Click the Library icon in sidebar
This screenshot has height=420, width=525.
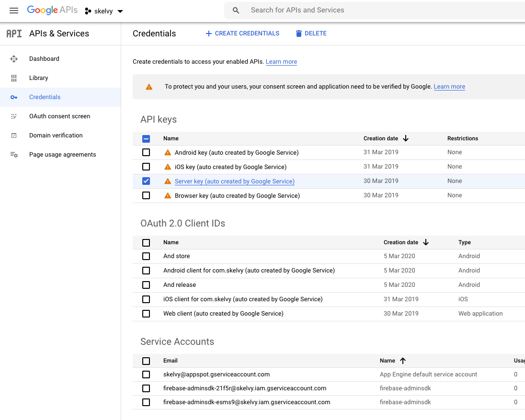14,78
